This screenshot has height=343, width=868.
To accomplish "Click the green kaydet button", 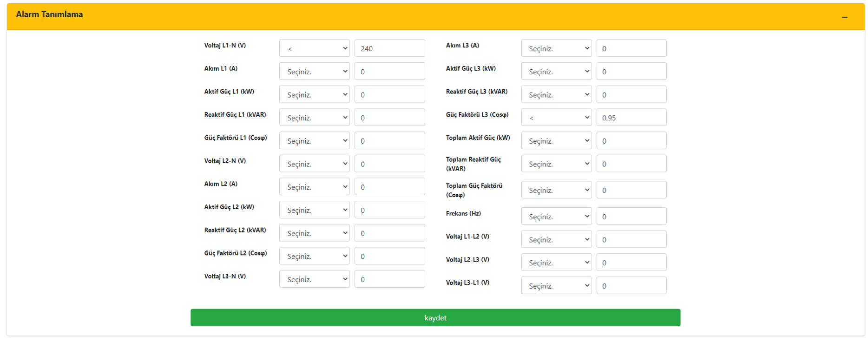I will (435, 317).
